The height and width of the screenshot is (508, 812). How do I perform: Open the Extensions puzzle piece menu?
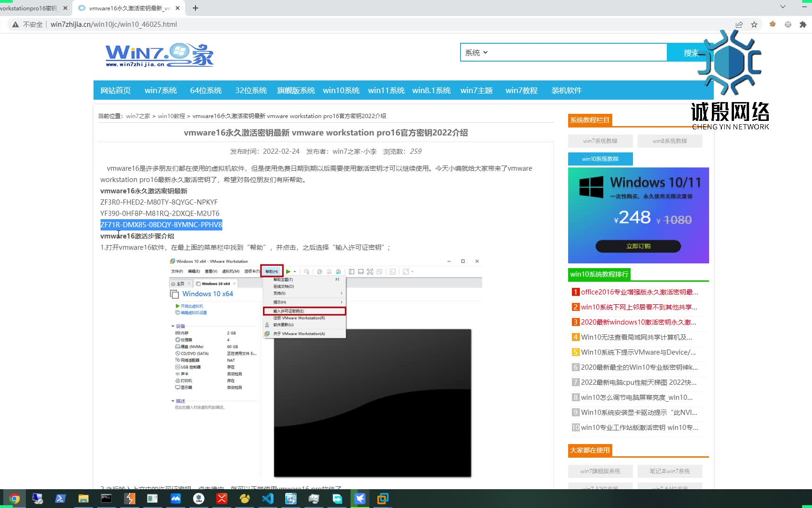coord(803,24)
